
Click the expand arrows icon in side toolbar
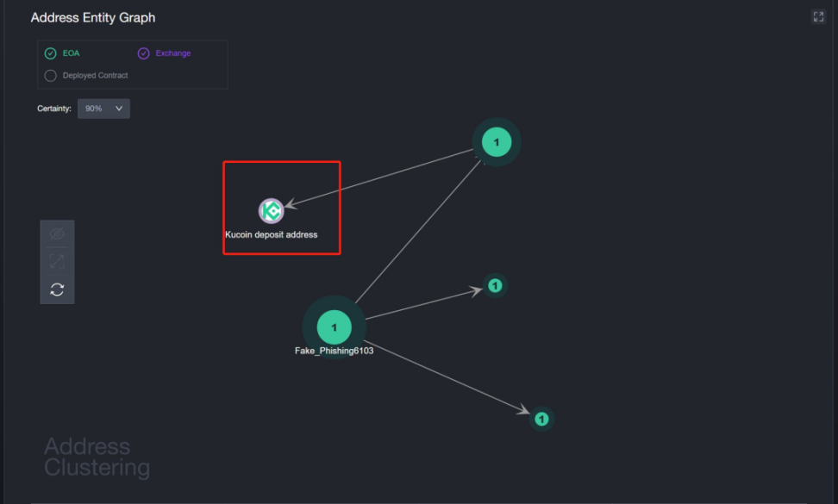coord(57,262)
